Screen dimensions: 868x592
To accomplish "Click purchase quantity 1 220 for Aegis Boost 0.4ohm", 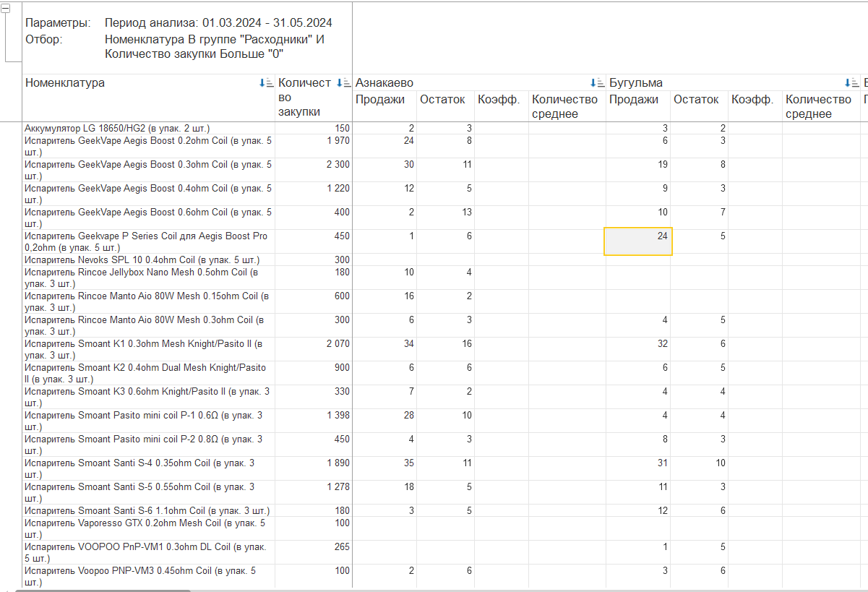I will point(338,188).
